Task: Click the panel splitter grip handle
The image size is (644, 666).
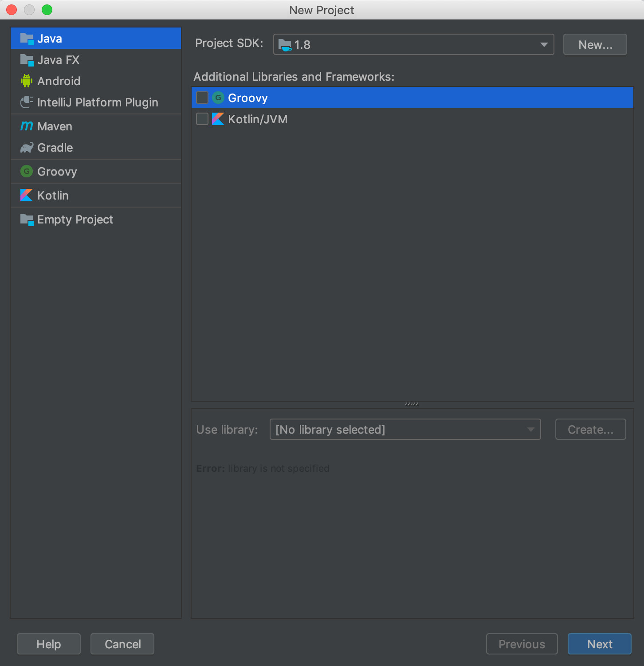Action: [412, 404]
